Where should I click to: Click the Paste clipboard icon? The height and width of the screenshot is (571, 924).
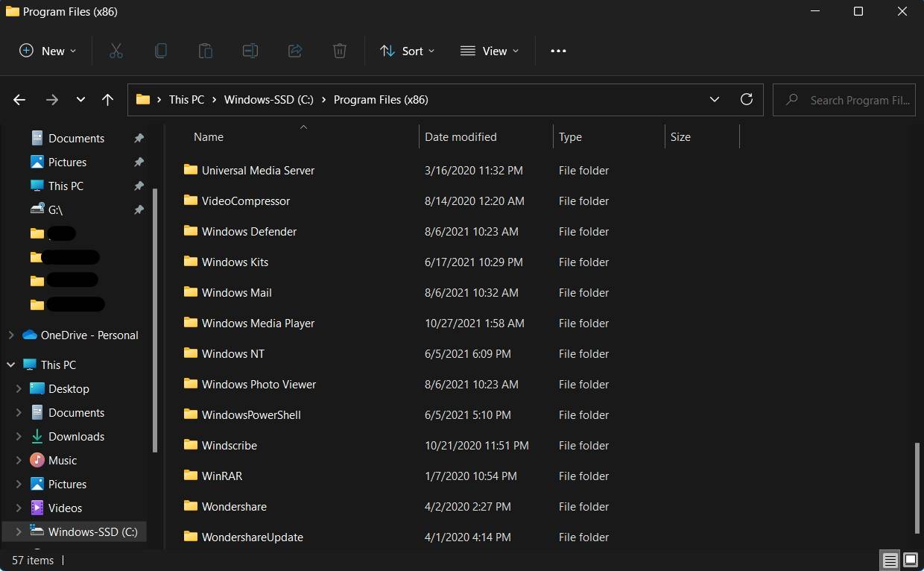pos(205,51)
